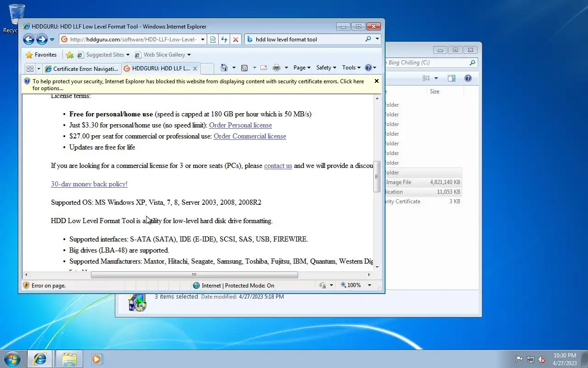Click the page scroll up arrow
The image size is (588, 368).
pos(377,98)
